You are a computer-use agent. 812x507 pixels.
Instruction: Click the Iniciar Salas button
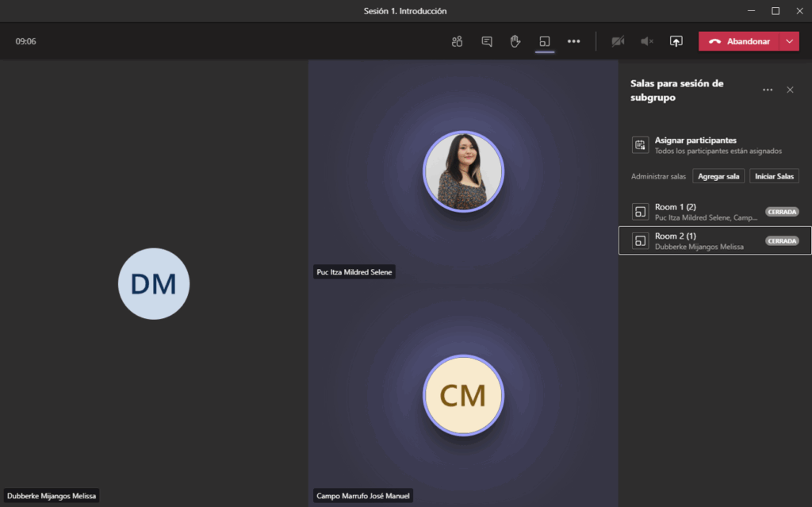click(x=774, y=176)
